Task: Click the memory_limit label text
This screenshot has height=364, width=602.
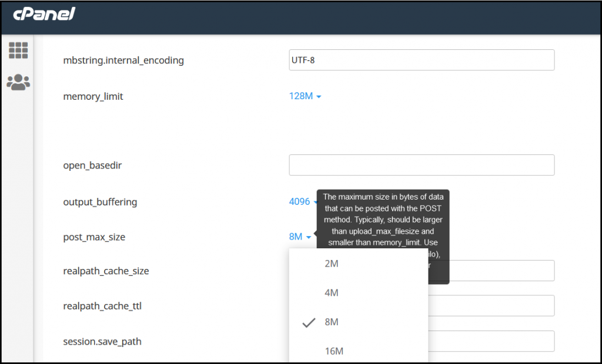Action: [x=93, y=96]
